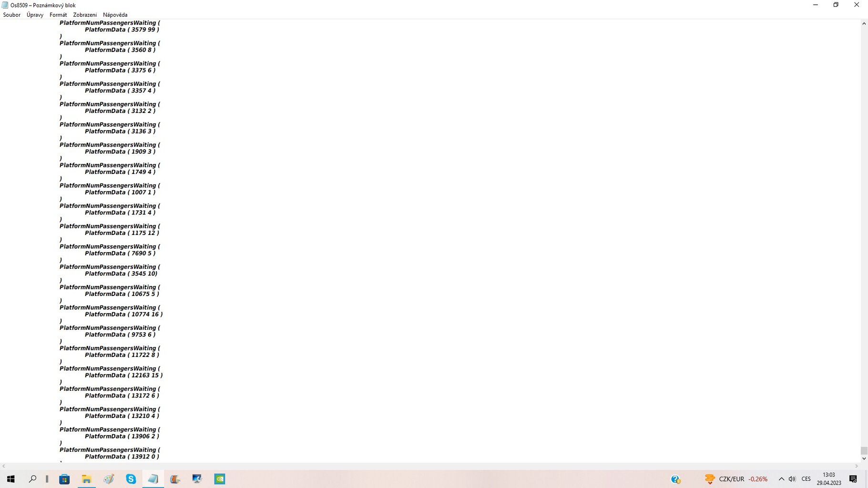
Task: Show hidden system tray icons
Action: pos(781,479)
